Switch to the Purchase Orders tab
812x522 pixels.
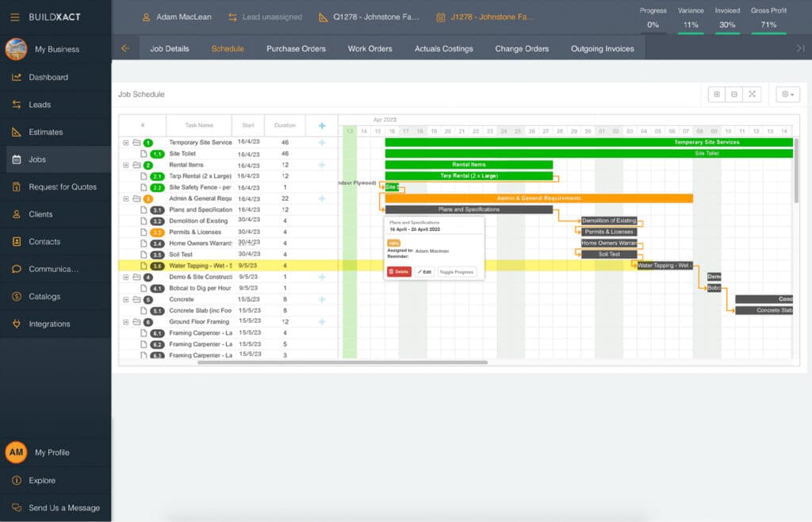click(x=296, y=48)
